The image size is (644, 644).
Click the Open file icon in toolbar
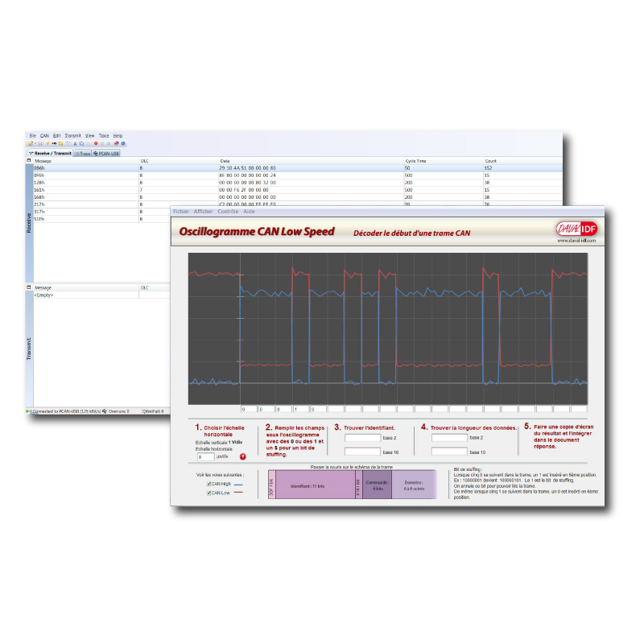tap(31, 143)
